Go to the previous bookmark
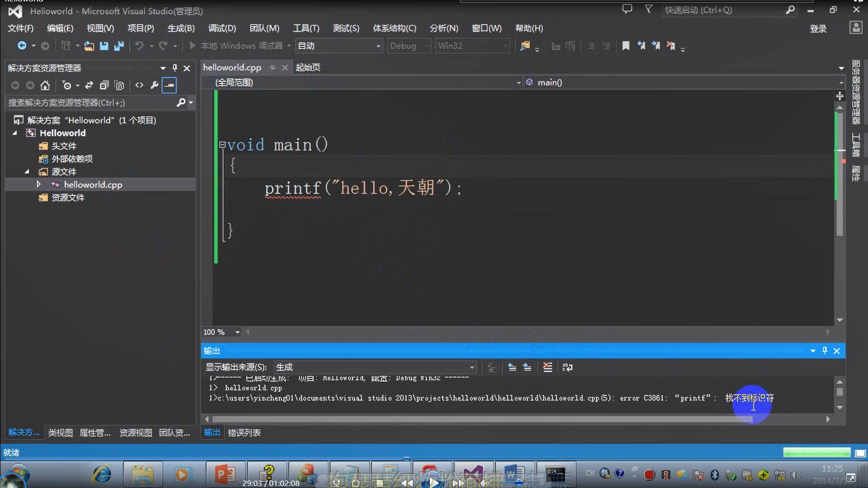Image resolution: width=868 pixels, height=488 pixels. 641,46
